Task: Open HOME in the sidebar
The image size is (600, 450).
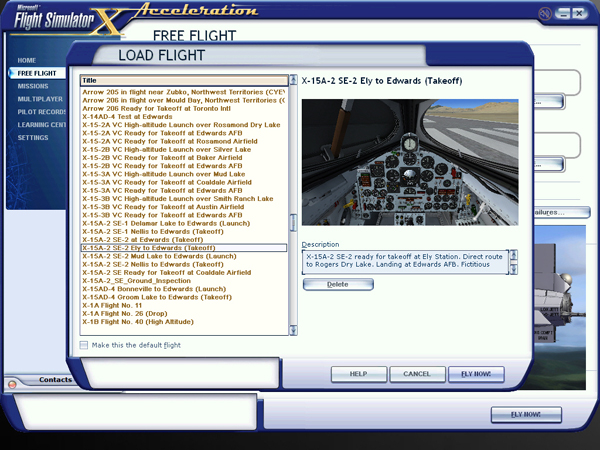Action: 26,60
